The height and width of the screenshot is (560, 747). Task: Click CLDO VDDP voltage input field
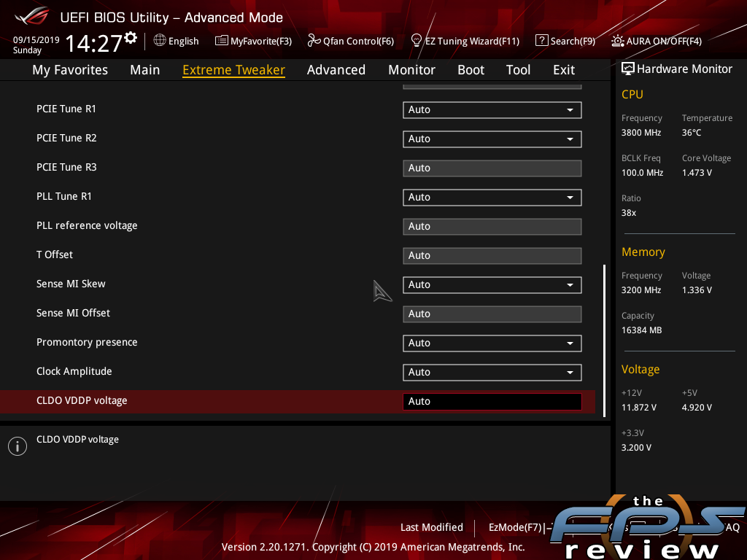[492, 402]
